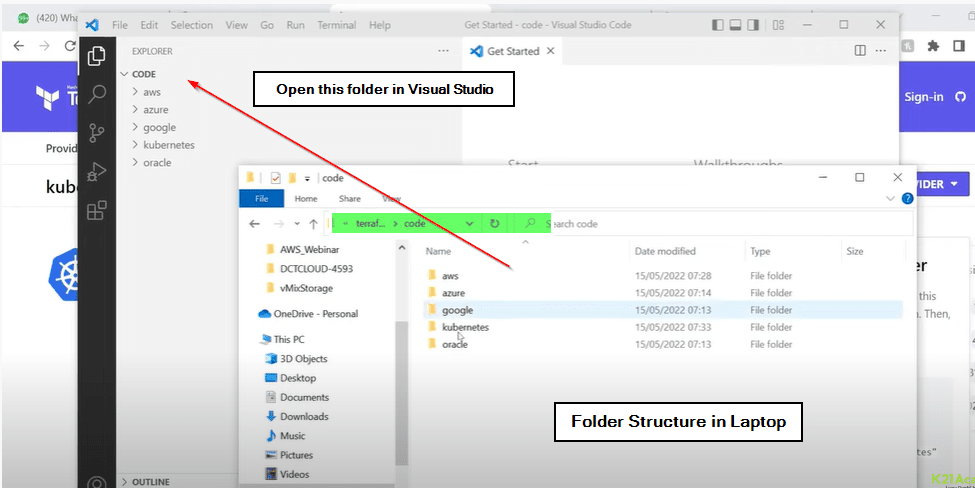
Task: Open the browser Extensions puzzle icon
Action: point(933,46)
